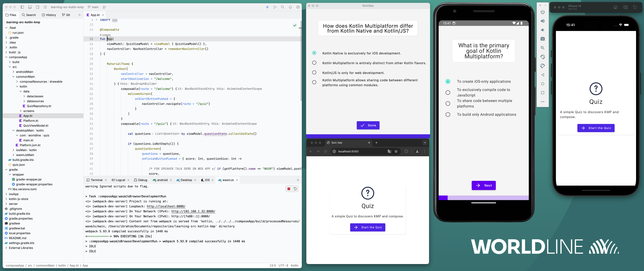Select the History tab in file panel
The height and width of the screenshot is (271, 644).
tap(49, 15)
